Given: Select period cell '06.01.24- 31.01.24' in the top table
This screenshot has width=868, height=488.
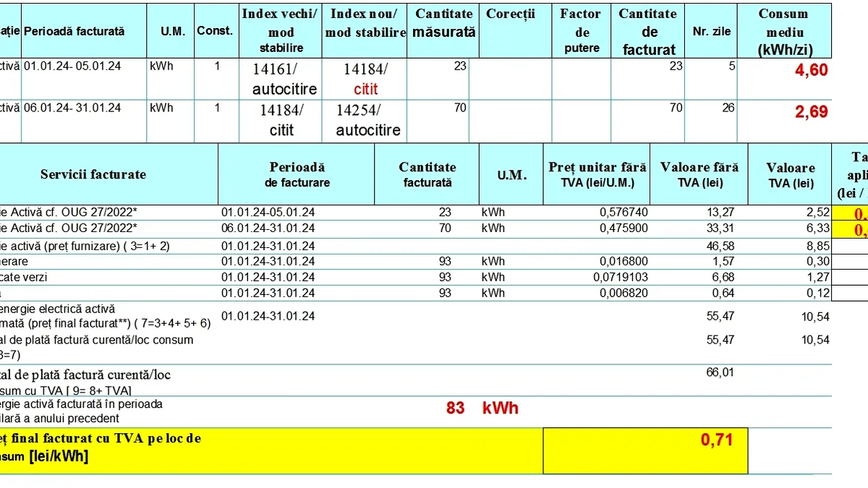Looking at the screenshot, I should pos(72,108).
